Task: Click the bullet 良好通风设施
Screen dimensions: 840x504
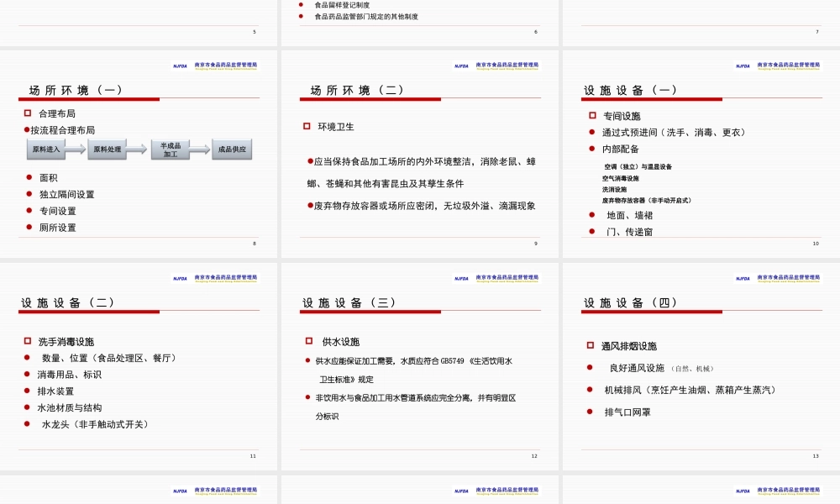Action: (637, 368)
